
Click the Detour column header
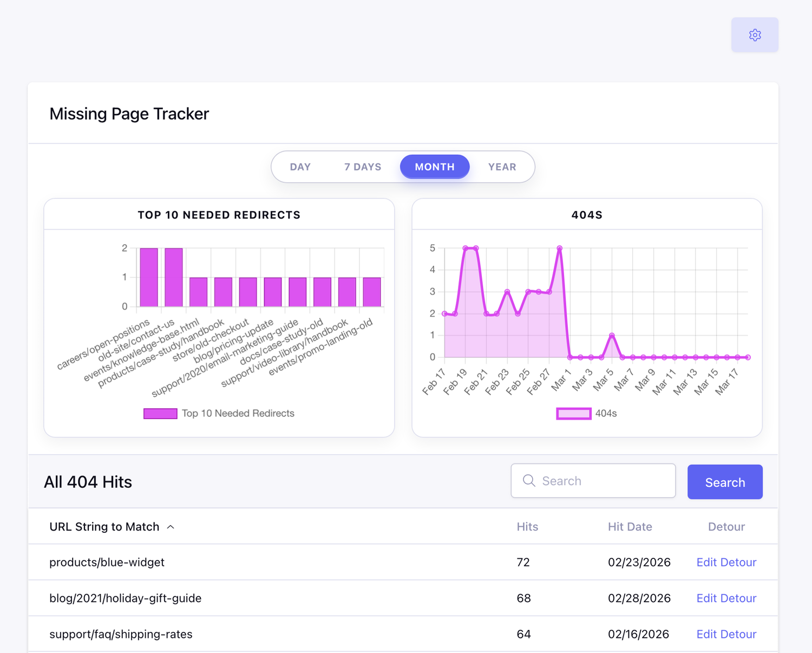click(x=726, y=527)
